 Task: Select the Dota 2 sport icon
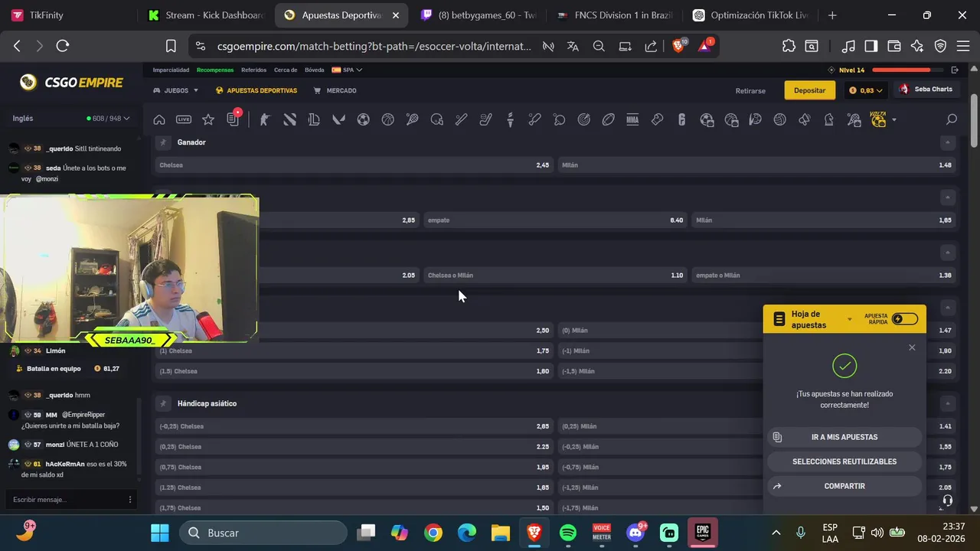289,119
